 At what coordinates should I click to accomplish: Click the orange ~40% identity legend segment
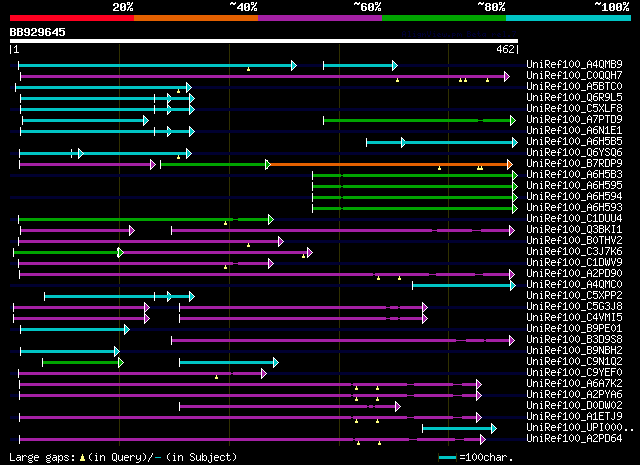click(x=196, y=18)
